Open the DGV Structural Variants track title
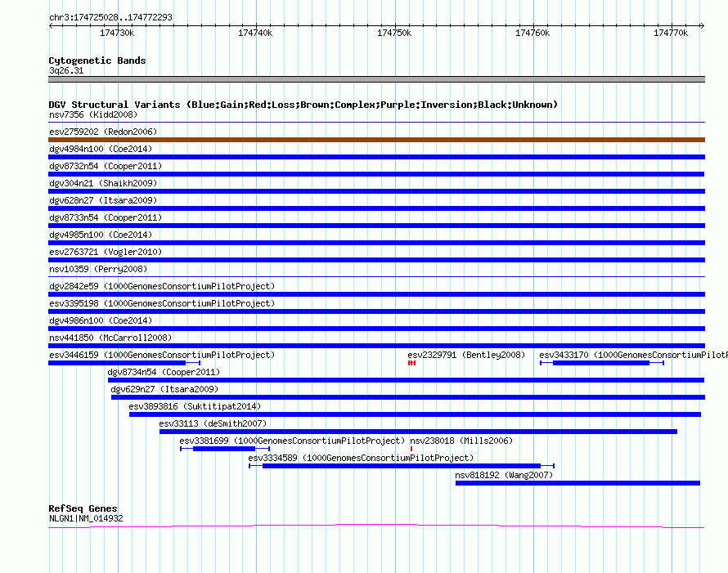 303,105
